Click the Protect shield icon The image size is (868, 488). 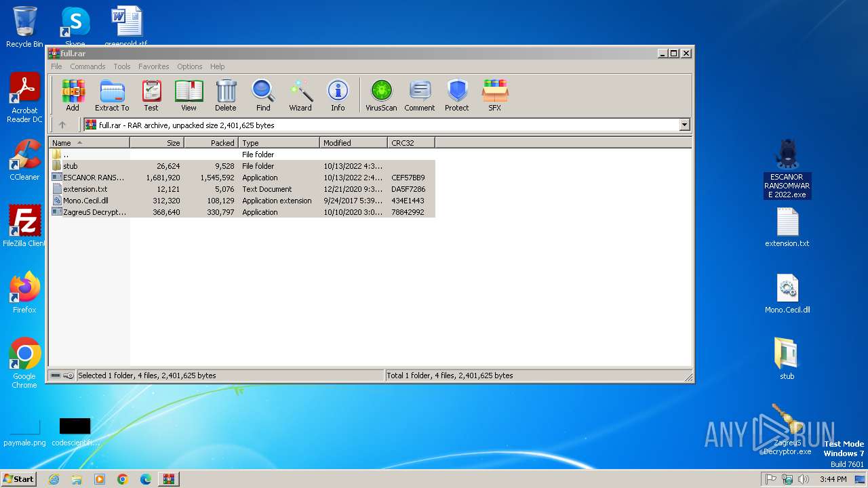457,95
